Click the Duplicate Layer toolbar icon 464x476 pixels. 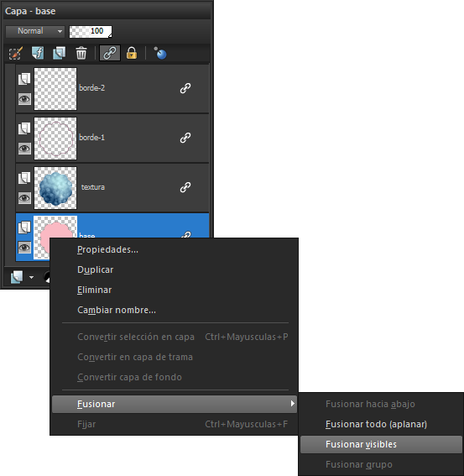click(x=60, y=54)
